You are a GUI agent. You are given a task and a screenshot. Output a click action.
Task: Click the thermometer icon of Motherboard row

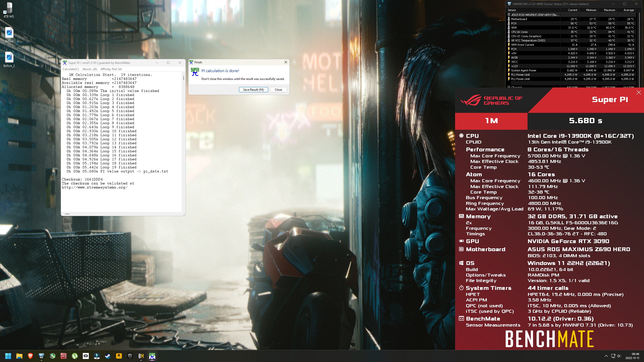[509, 19]
